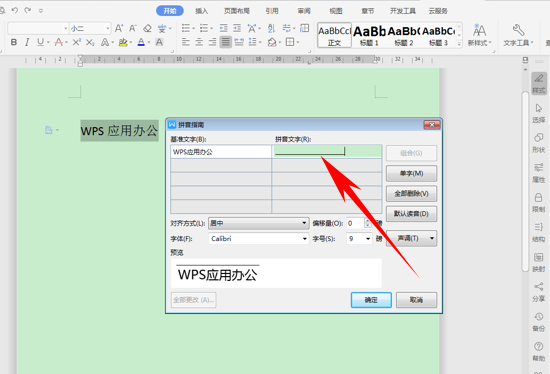Click the distributed alignment icon
This screenshot has height=374, width=550.
click(239, 42)
